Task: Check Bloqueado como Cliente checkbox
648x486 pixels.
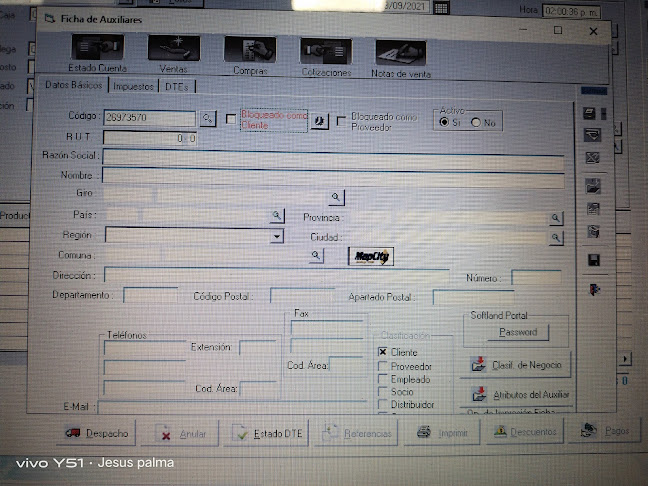Action: point(231,119)
